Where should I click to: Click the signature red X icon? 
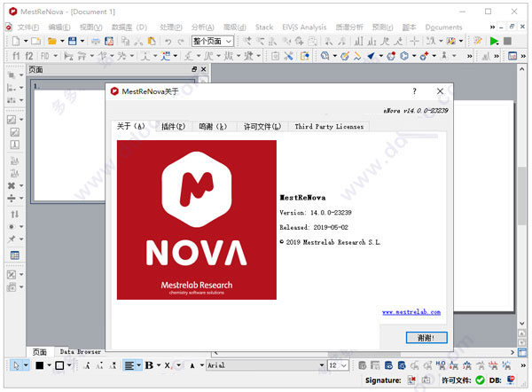click(411, 380)
